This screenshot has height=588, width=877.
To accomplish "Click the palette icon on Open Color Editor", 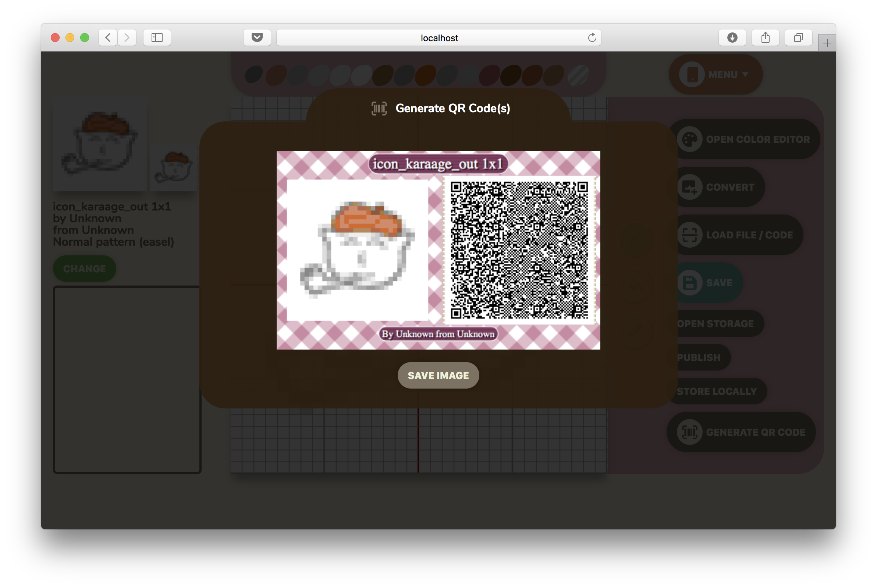I will pyautogui.click(x=689, y=139).
